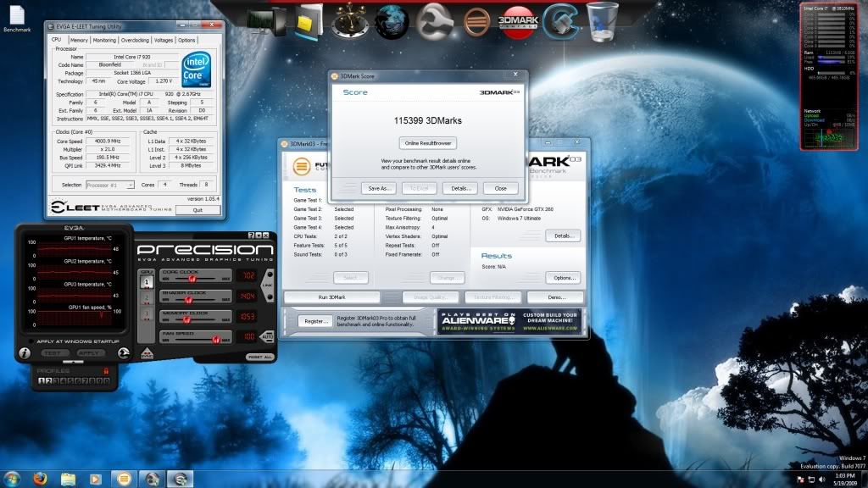
Task: Toggle the Link clocks switch in Precision
Action: (x=269, y=286)
